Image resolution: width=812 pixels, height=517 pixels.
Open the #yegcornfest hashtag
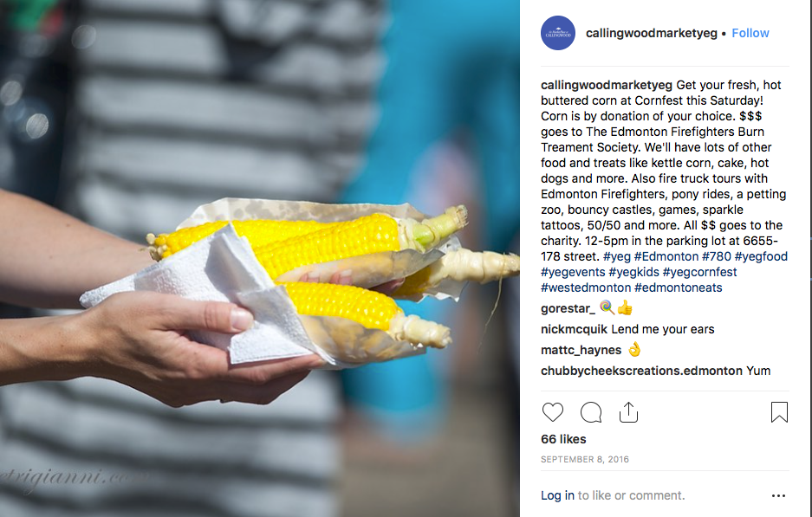[699, 272]
